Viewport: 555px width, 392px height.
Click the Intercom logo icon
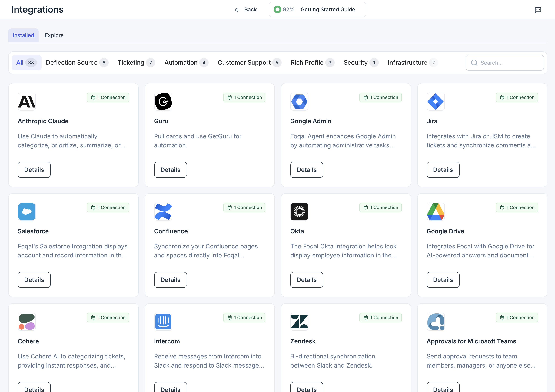coord(163,322)
